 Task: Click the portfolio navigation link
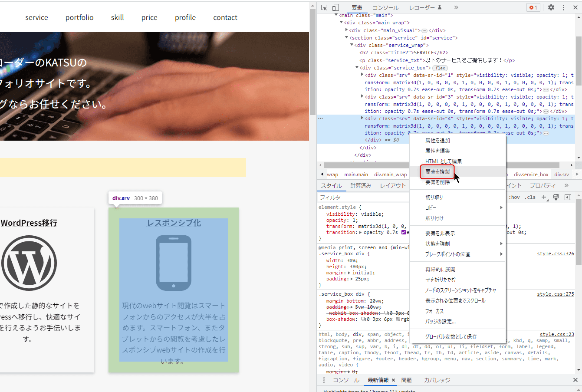[79, 17]
